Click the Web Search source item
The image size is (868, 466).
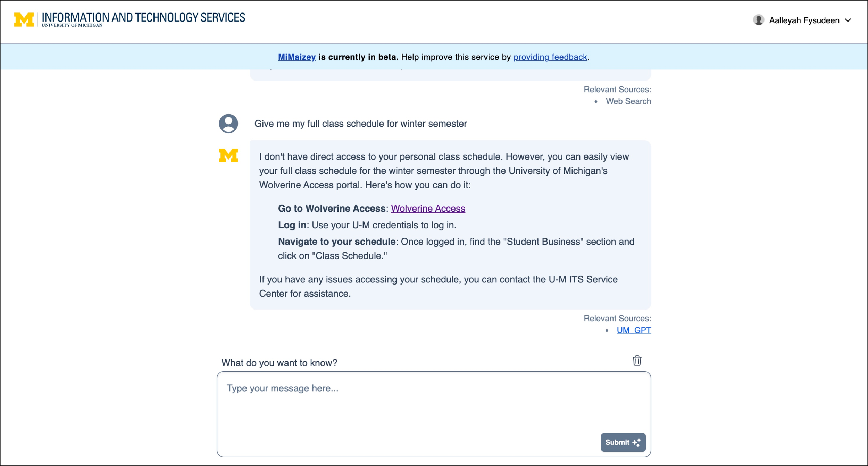pyautogui.click(x=628, y=101)
